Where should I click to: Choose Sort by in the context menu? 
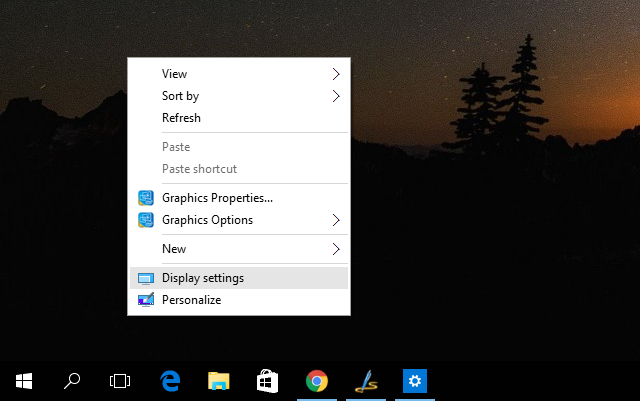pyautogui.click(x=239, y=96)
